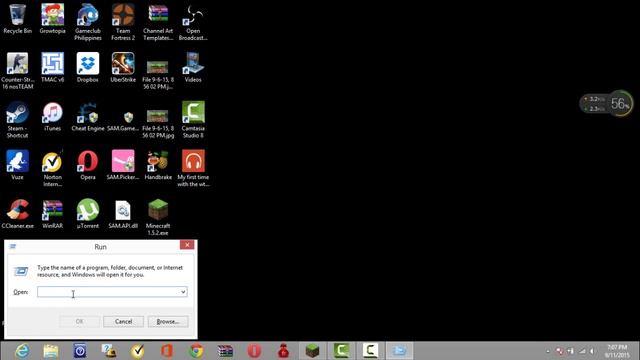The width and height of the screenshot is (640, 360).
Task: Select the uTorrent desktop icon
Action: [x=88, y=213]
